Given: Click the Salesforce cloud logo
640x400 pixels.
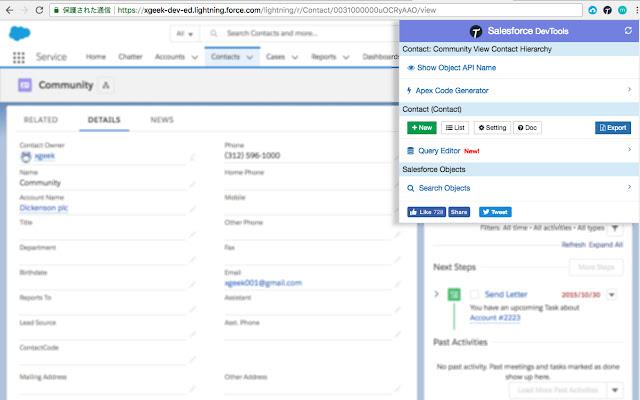Looking at the screenshot, I should coord(21,33).
